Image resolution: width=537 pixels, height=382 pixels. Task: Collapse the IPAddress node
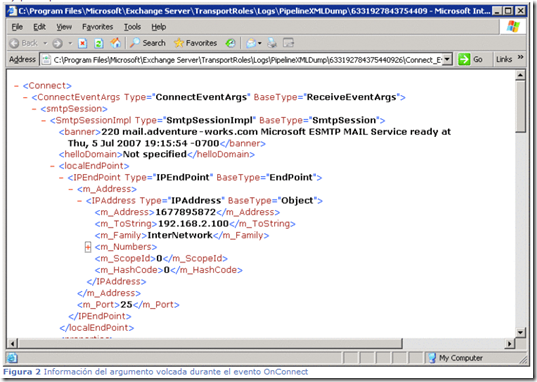pyautogui.click(x=79, y=201)
